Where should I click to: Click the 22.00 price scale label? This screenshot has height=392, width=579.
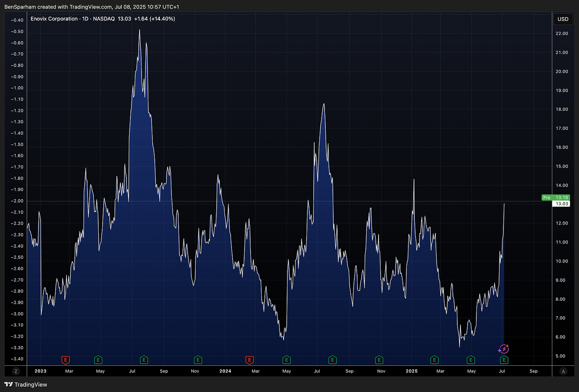pyautogui.click(x=562, y=33)
